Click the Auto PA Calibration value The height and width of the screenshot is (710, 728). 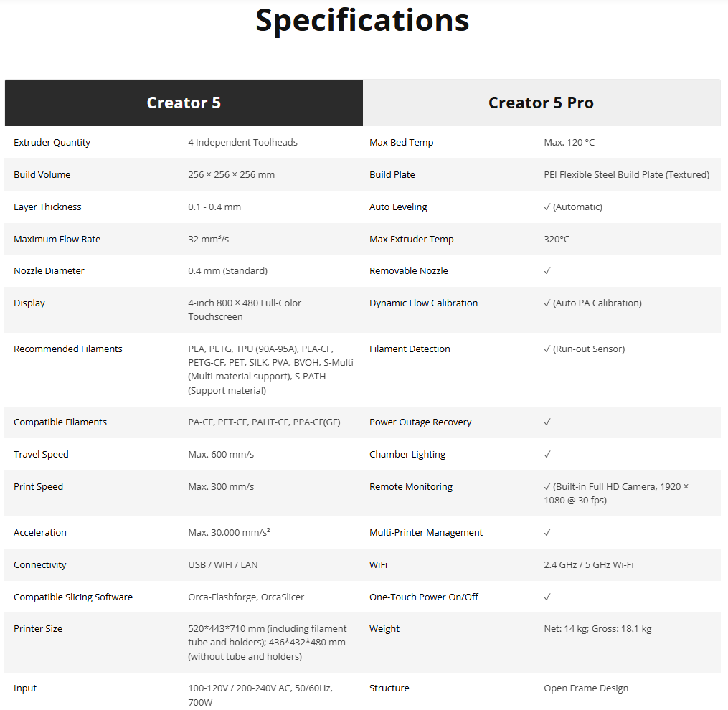coord(592,303)
